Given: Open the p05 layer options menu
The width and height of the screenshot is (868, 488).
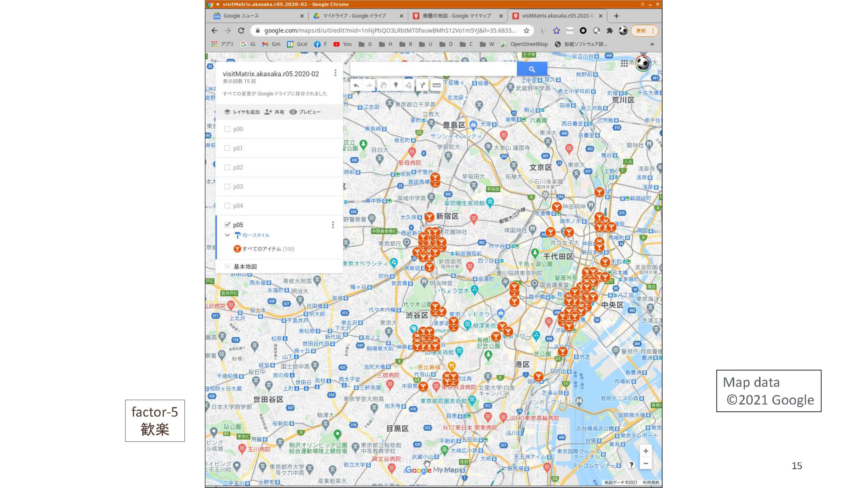Looking at the screenshot, I should [332, 225].
